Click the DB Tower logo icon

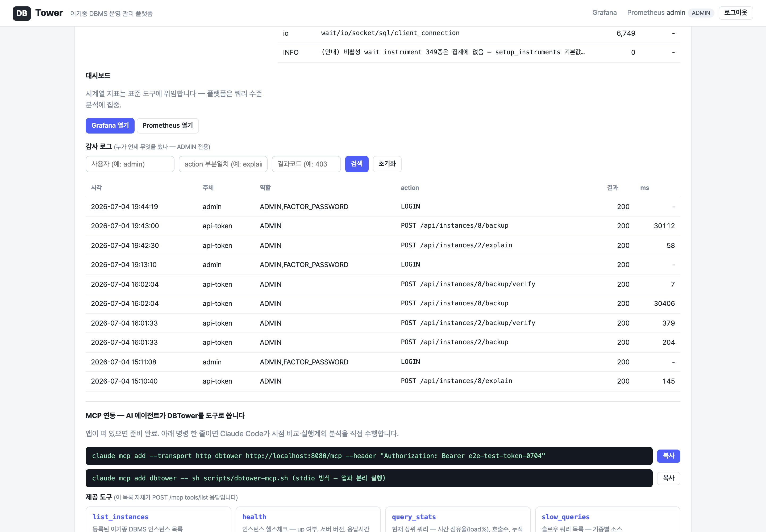pos(22,13)
